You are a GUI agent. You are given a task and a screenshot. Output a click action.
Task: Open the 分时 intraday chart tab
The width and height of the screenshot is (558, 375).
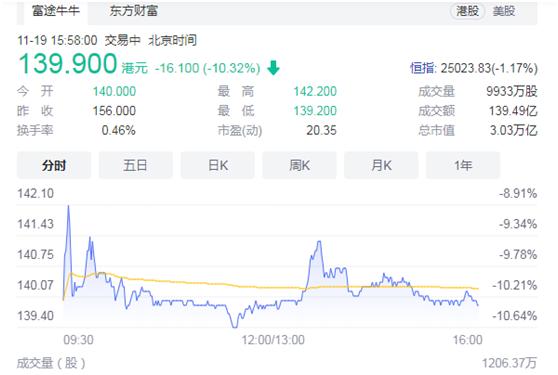point(54,165)
